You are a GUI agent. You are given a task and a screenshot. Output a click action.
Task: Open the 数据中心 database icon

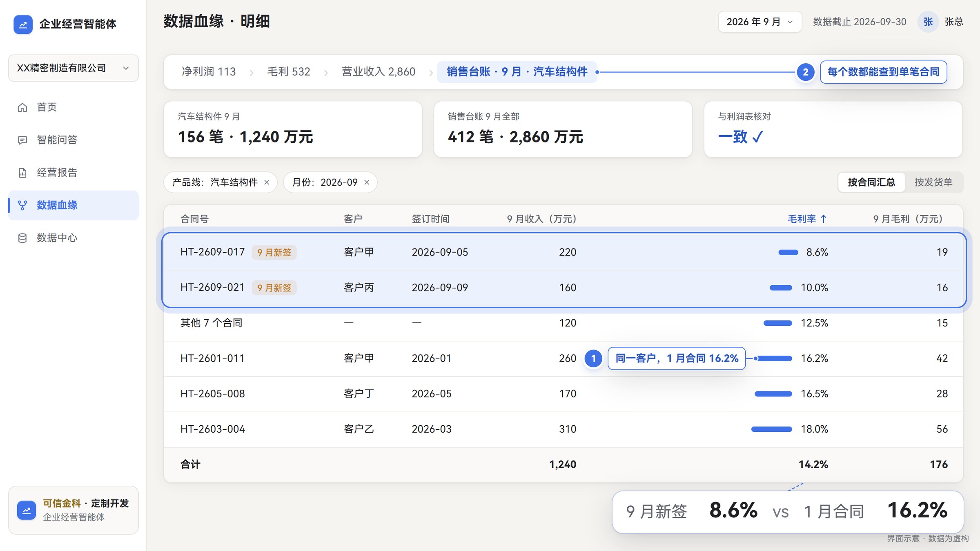(x=22, y=238)
